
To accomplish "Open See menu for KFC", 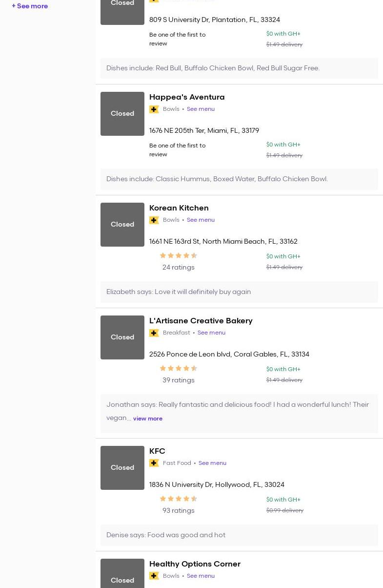I will tap(212, 463).
